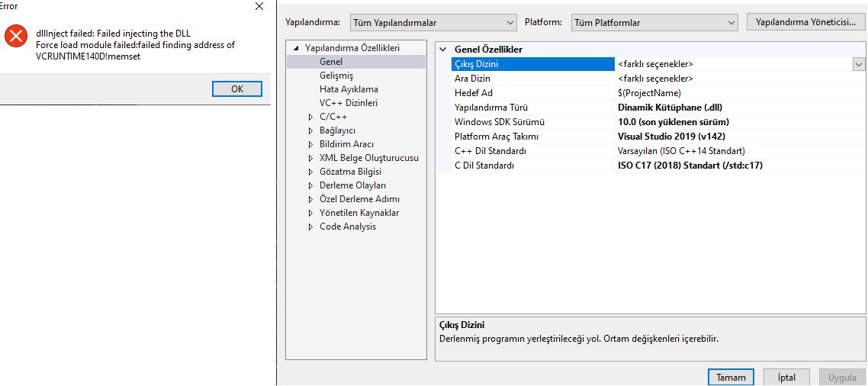Close the Error dialog with X
The image size is (868, 386).
pos(259,7)
